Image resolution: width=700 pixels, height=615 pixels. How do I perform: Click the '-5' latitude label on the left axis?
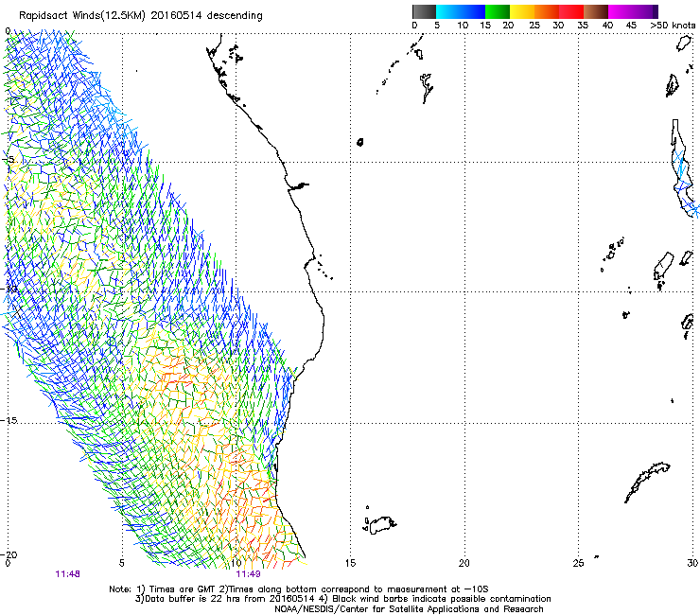click(9, 160)
